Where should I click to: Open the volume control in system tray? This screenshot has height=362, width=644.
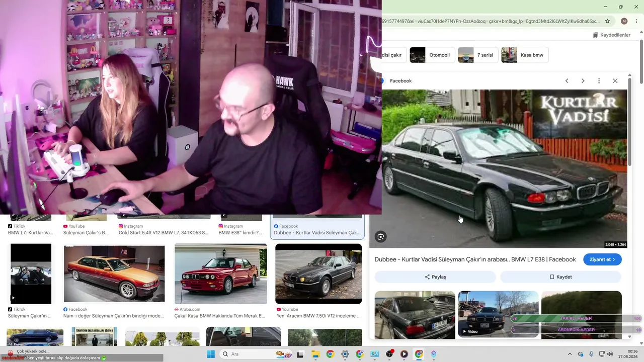pyautogui.click(x=610, y=354)
